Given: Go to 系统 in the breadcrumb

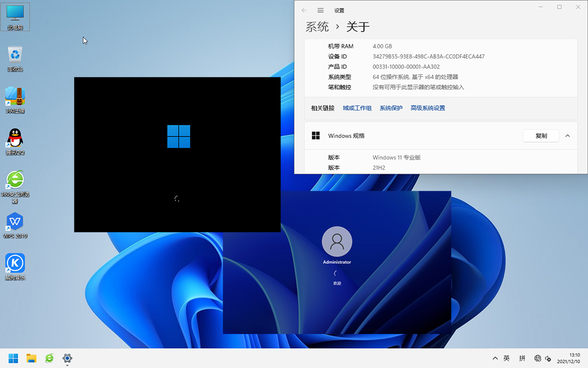Looking at the screenshot, I should [317, 26].
